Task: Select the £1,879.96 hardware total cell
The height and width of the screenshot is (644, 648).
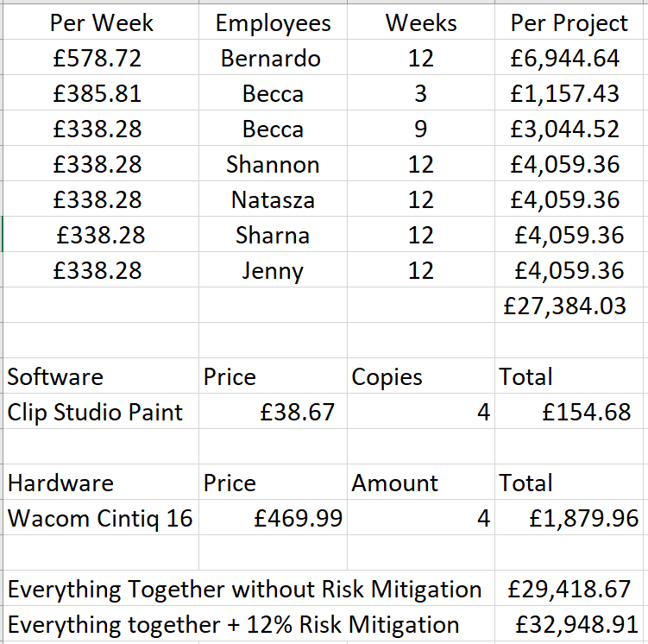Action: tap(583, 519)
